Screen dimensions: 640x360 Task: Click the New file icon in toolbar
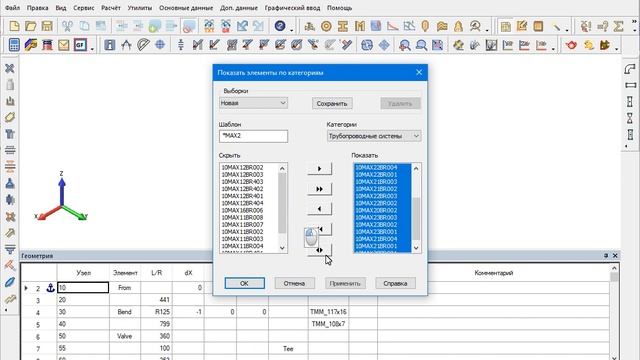[14, 27]
